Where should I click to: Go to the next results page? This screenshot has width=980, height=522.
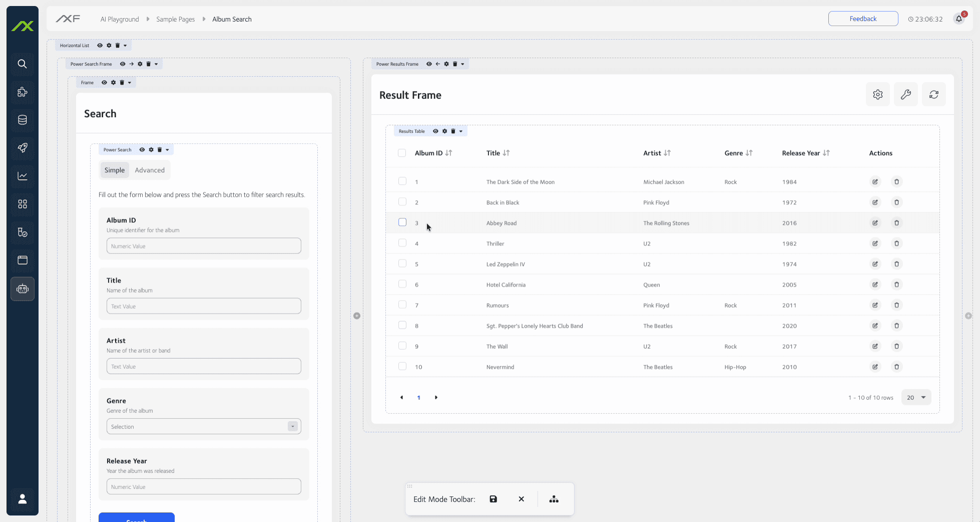tap(436, 397)
